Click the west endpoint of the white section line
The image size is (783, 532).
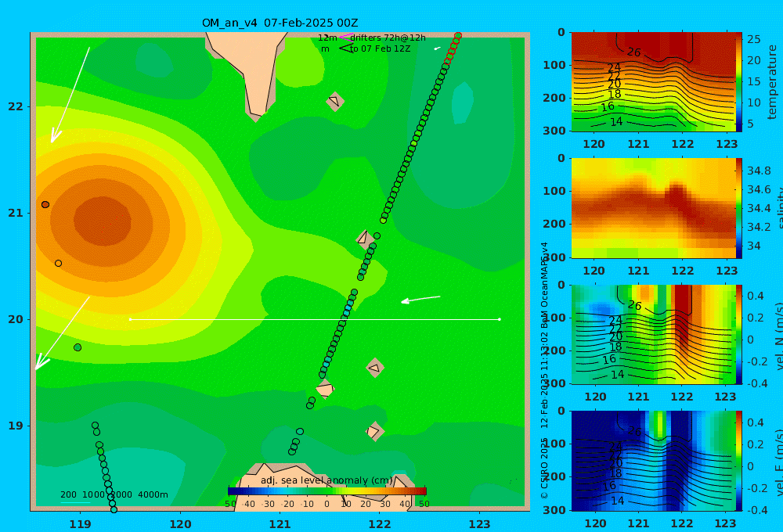(130, 319)
